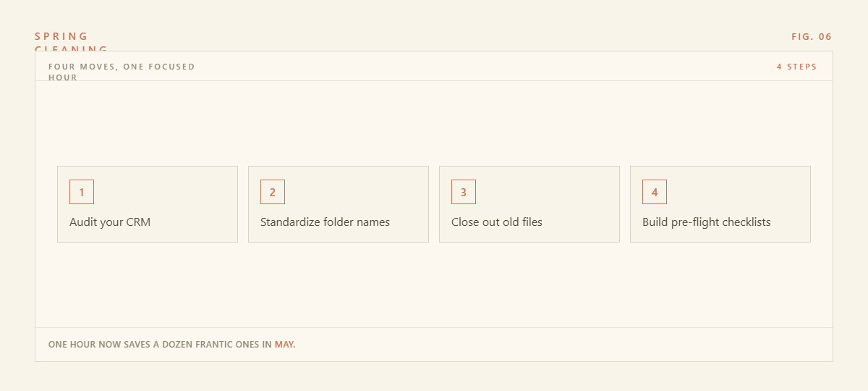The height and width of the screenshot is (391, 868).
Task: Select the Build pre-flight checklists card
Action: [x=720, y=204]
